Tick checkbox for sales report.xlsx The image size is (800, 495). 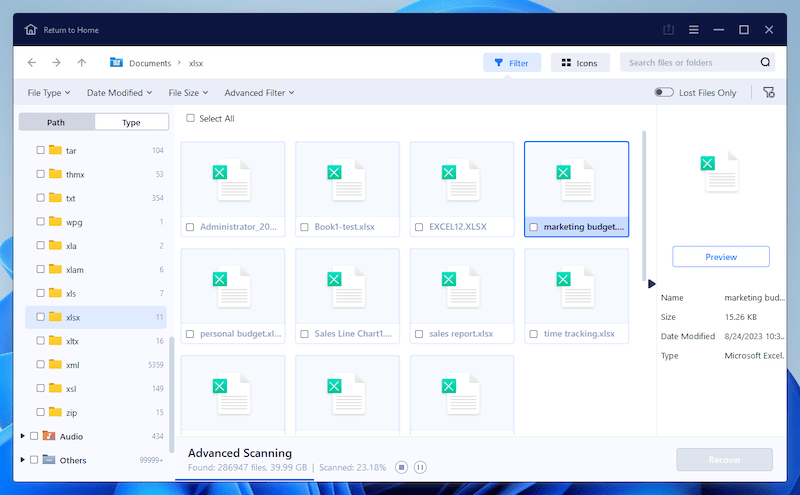pyautogui.click(x=419, y=334)
